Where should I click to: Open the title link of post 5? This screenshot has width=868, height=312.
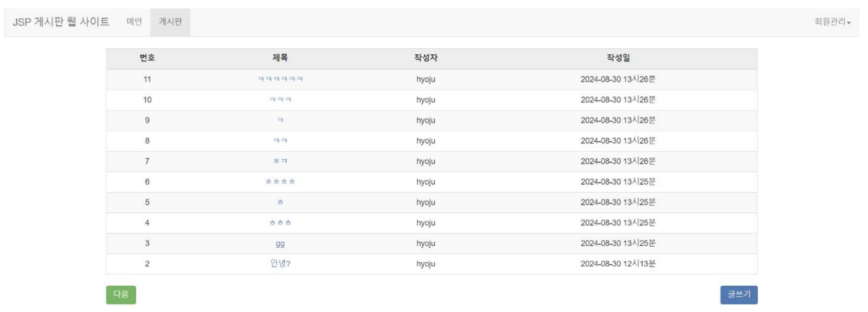(x=280, y=203)
